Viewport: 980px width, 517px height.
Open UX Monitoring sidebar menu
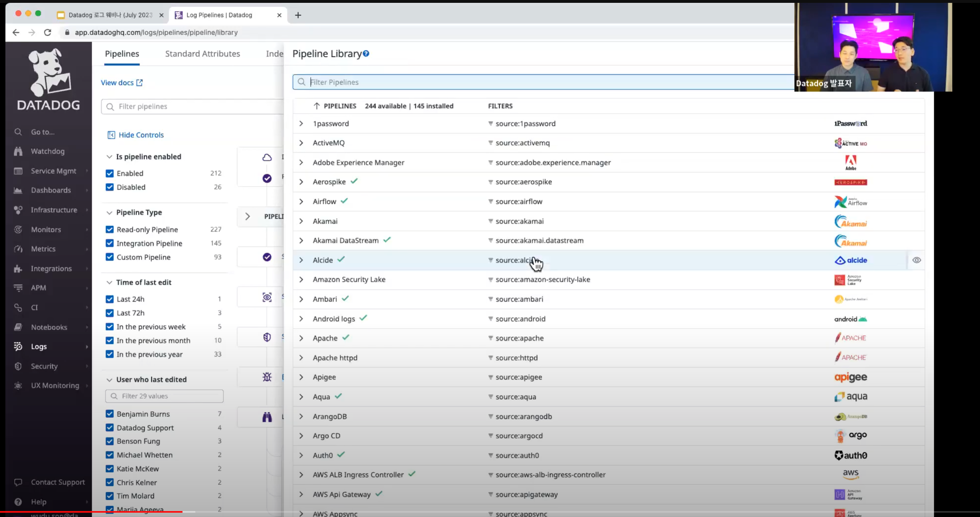pos(55,386)
